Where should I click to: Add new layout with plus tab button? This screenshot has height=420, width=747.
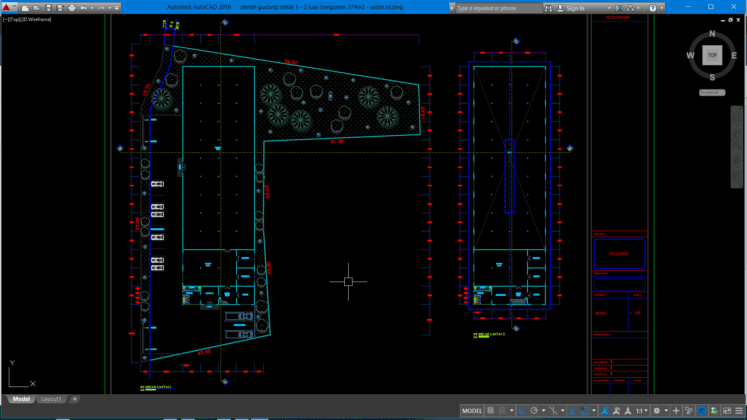point(74,399)
